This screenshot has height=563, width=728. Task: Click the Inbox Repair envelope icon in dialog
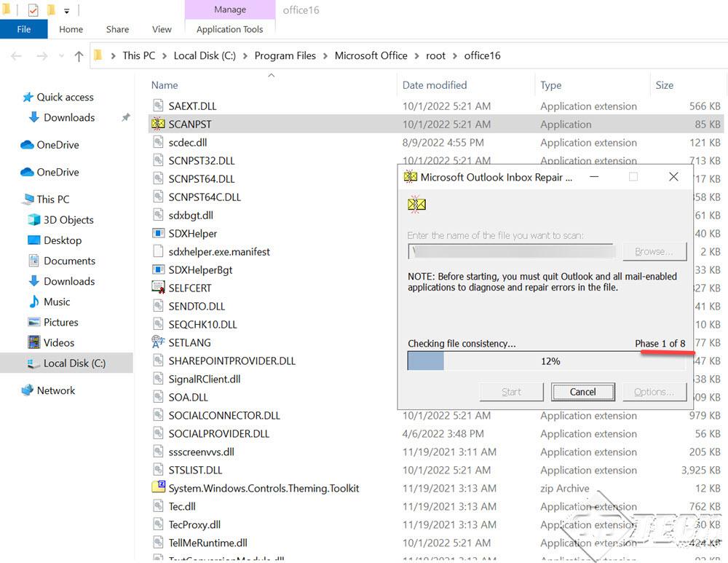coord(416,204)
